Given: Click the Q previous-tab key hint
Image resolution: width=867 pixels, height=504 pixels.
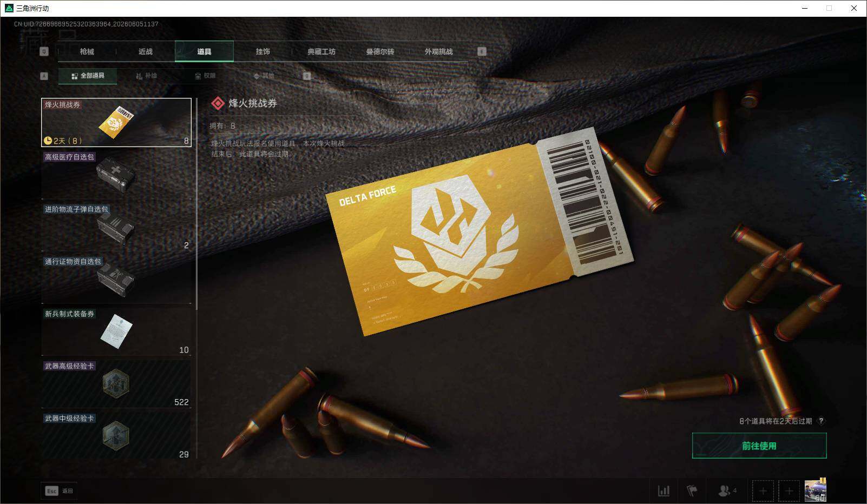Looking at the screenshot, I should [x=44, y=51].
